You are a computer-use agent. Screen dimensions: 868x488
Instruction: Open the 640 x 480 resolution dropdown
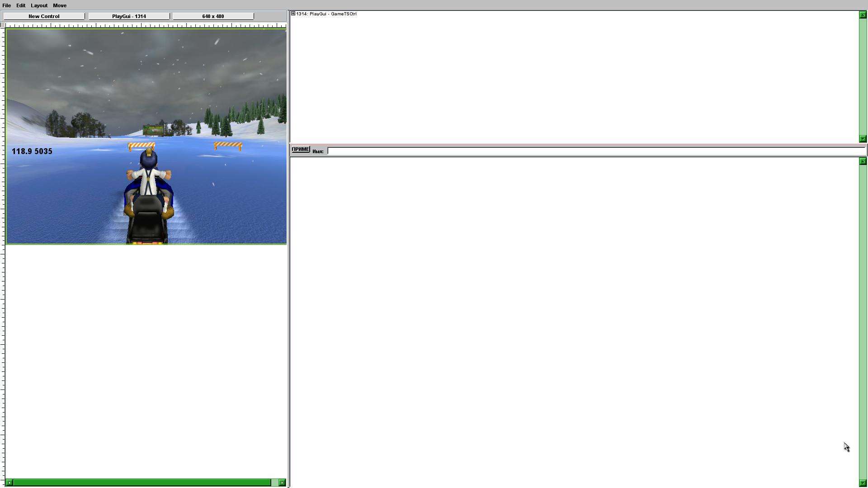coord(213,16)
